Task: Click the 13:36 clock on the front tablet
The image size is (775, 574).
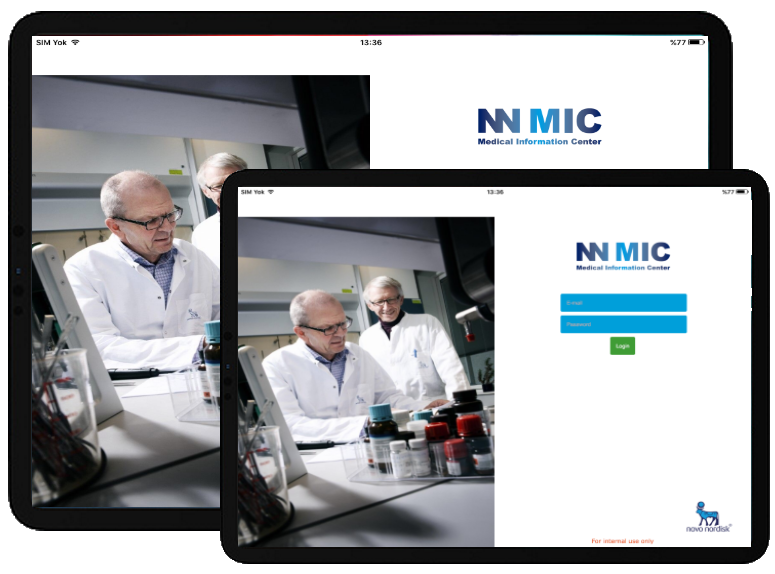Action: click(x=495, y=192)
